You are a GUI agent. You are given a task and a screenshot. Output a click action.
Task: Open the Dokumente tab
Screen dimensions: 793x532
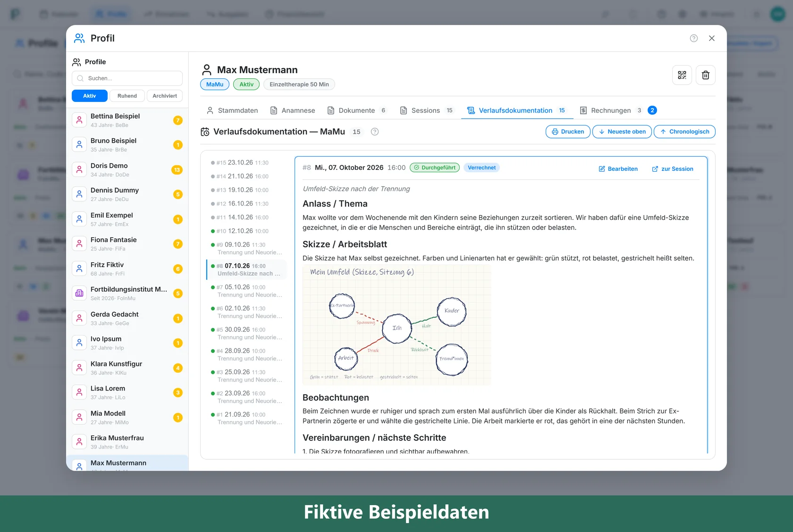[x=357, y=110]
